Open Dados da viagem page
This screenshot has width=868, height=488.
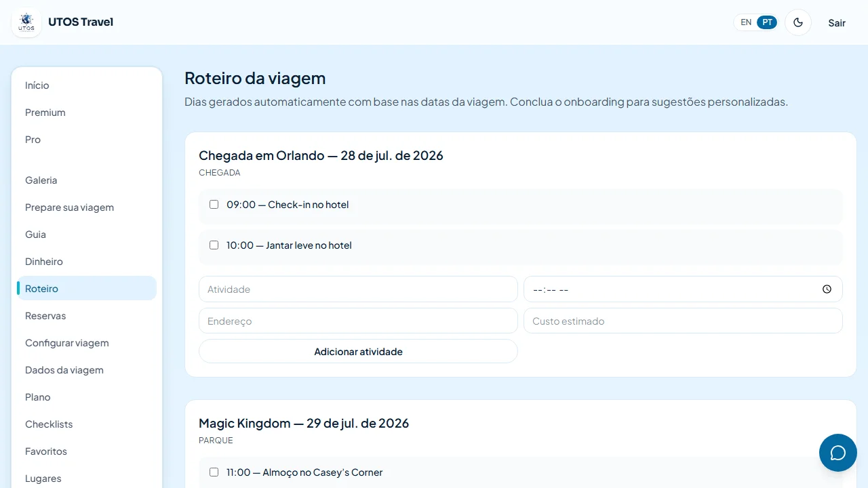pos(87,370)
